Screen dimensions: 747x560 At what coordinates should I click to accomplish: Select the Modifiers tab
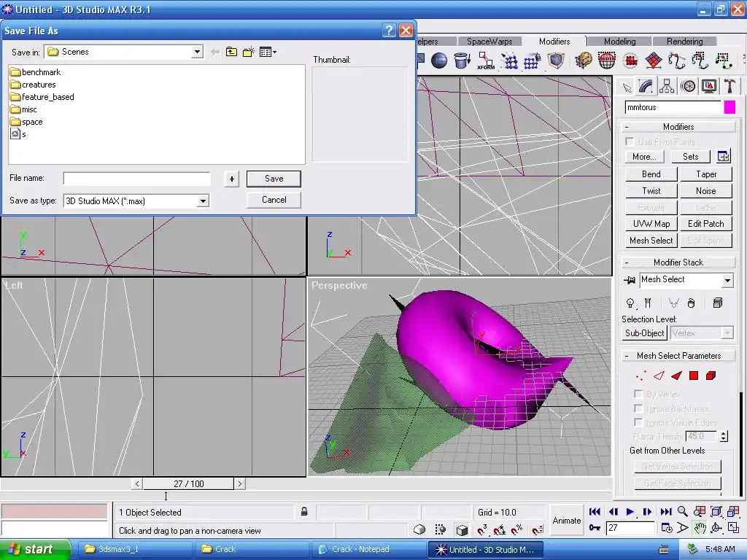(x=554, y=42)
